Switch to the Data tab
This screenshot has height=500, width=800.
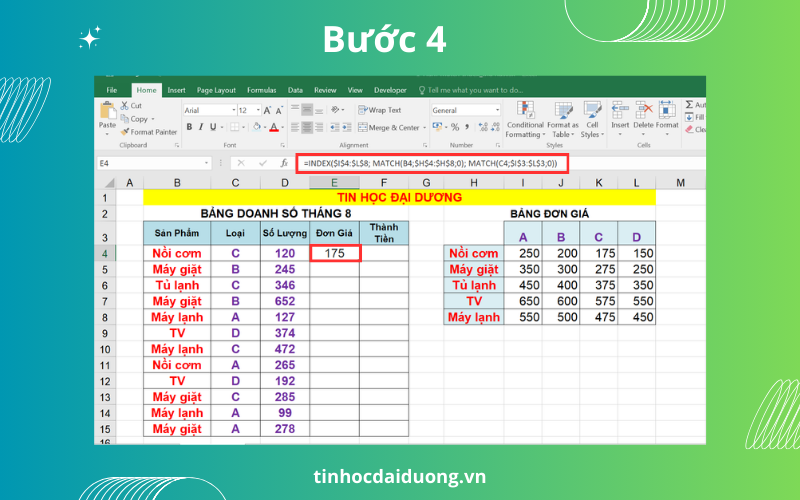tap(295, 90)
